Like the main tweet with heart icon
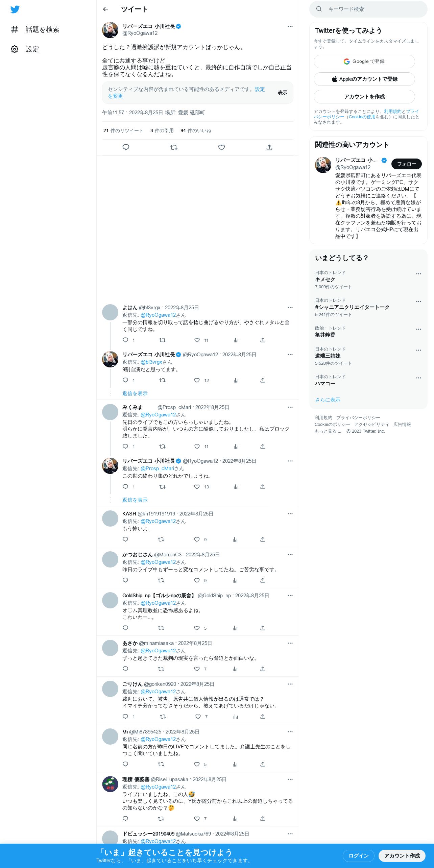 [x=221, y=147]
